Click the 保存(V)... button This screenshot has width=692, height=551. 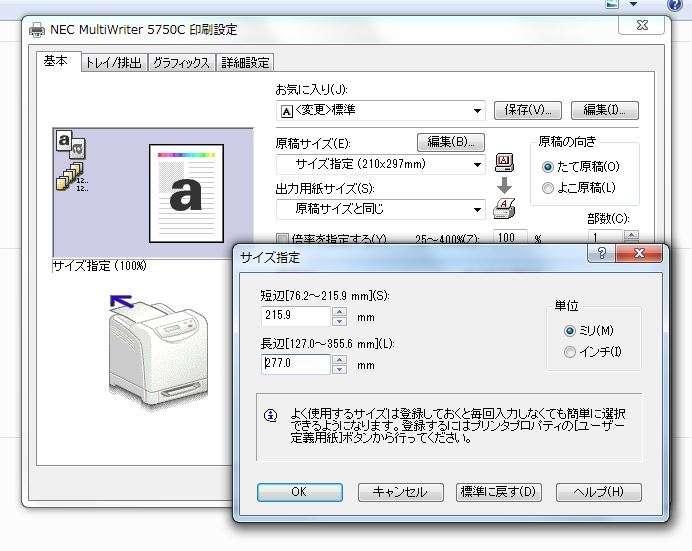pos(527,110)
